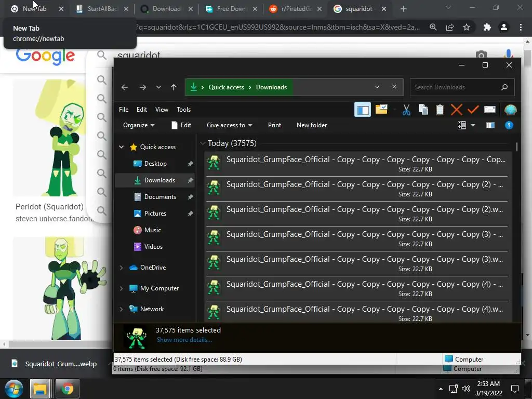Switch to the New Tab Chrome tab
Image resolution: width=532 pixels, height=399 pixels.
point(34,9)
